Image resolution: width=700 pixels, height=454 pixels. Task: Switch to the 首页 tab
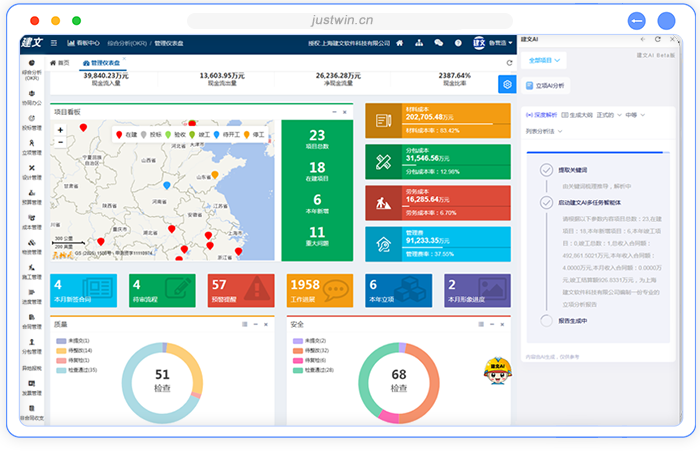[62, 63]
